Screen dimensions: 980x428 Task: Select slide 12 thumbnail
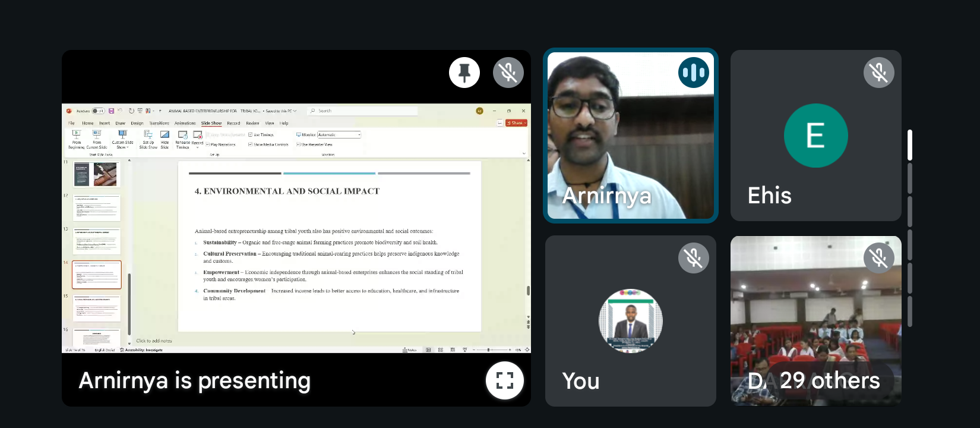[97, 208]
